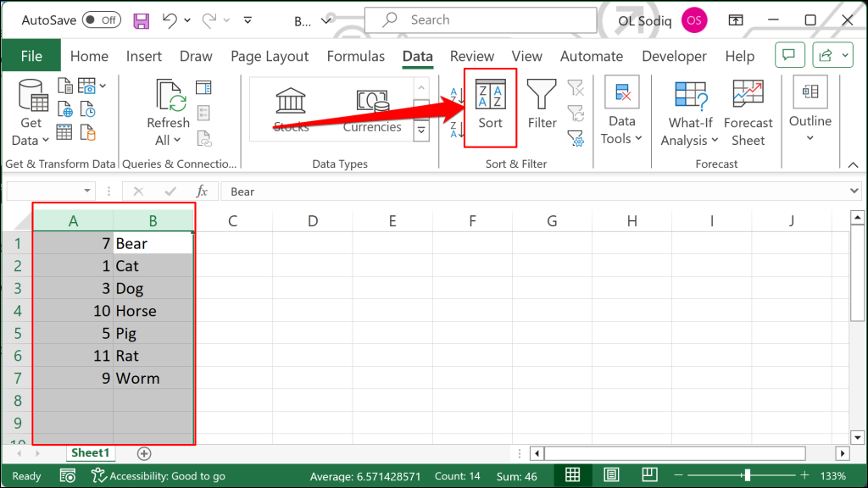Open Forecast Sheet tool
868x488 pixels.
tap(748, 113)
